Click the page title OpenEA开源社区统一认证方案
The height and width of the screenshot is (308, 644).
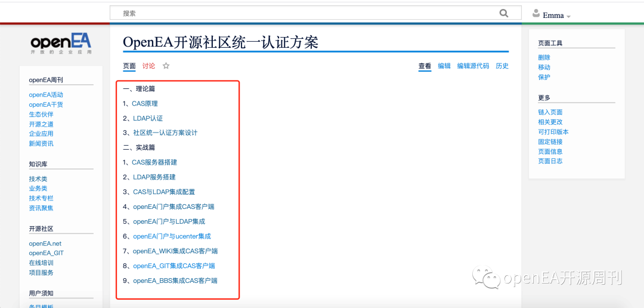point(221,42)
